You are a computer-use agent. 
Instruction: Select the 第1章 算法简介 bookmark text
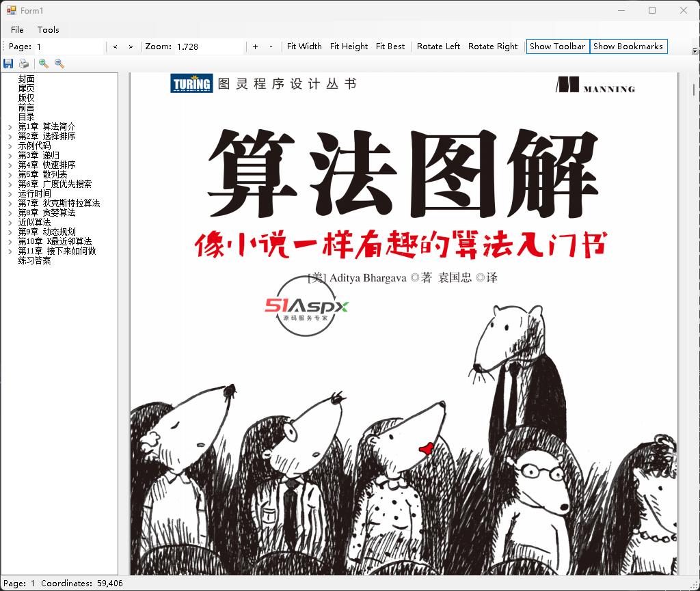46,126
